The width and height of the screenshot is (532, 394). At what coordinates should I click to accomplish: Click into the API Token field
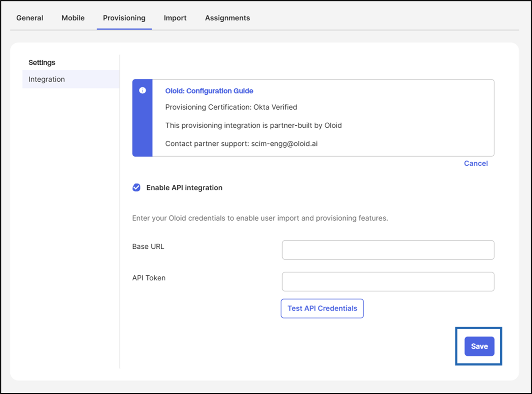tap(388, 282)
